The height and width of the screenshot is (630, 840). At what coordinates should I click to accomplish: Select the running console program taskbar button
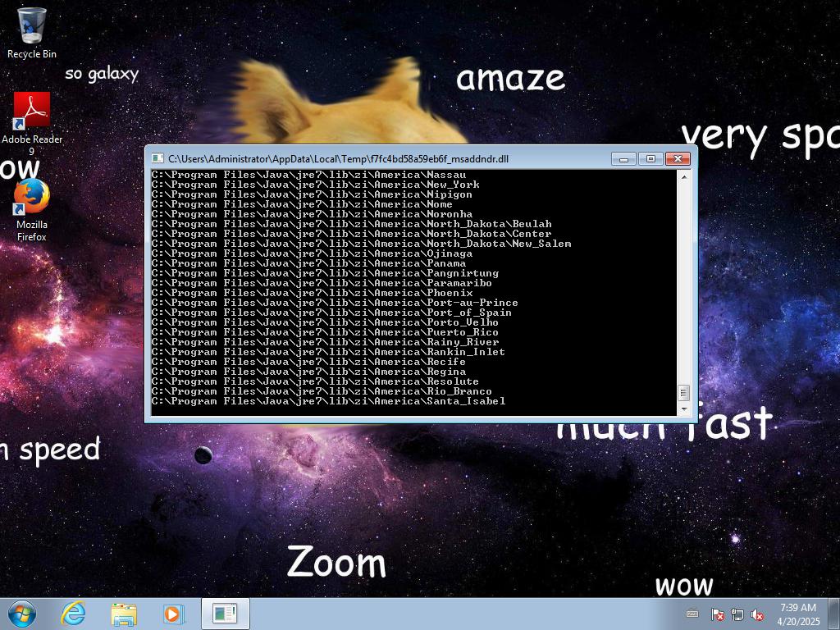click(x=225, y=614)
